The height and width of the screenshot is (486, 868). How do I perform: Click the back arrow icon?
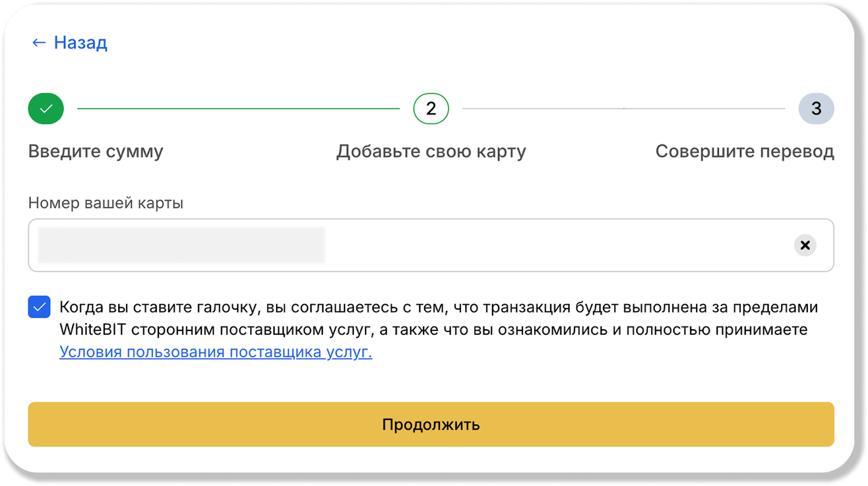coord(39,43)
